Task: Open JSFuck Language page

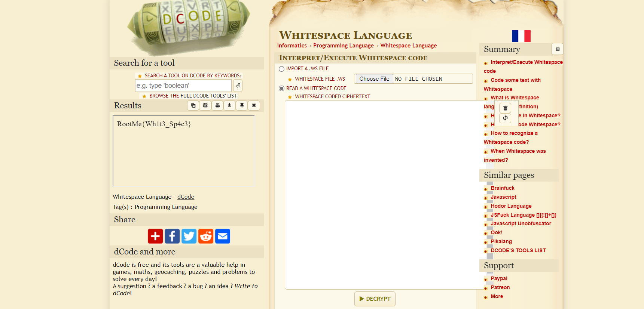Action: click(x=524, y=215)
